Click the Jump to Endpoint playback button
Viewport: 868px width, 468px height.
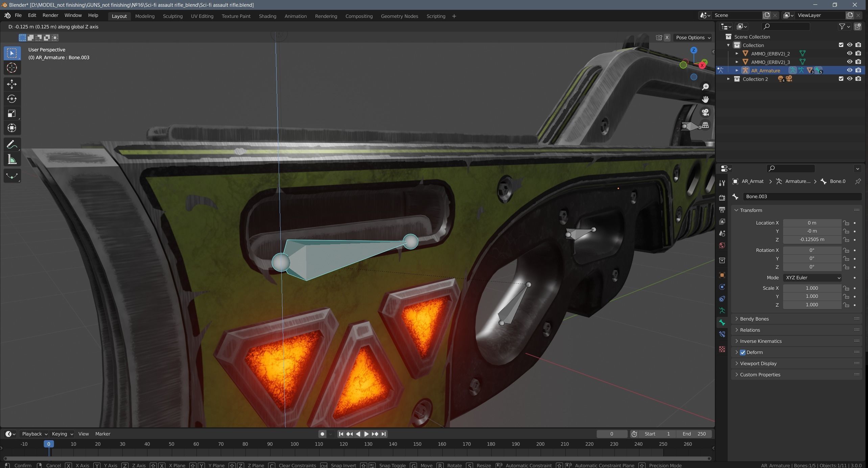[x=384, y=434]
